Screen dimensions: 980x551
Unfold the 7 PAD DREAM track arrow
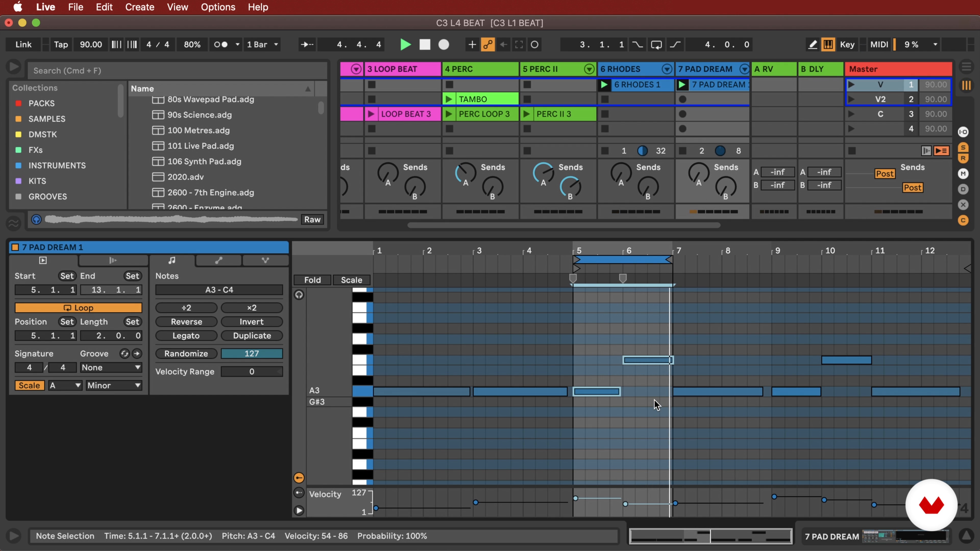coord(744,69)
